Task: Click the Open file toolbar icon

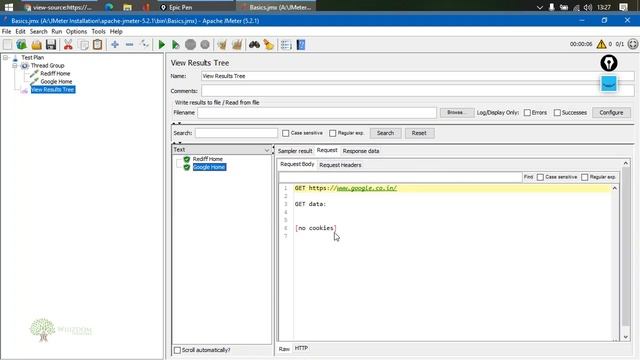Action: 36,44
